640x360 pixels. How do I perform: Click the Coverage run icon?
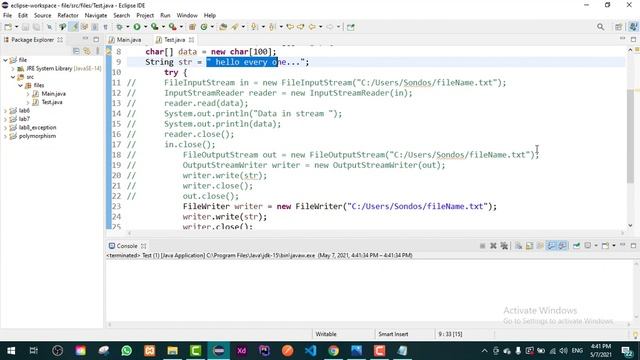(154, 27)
